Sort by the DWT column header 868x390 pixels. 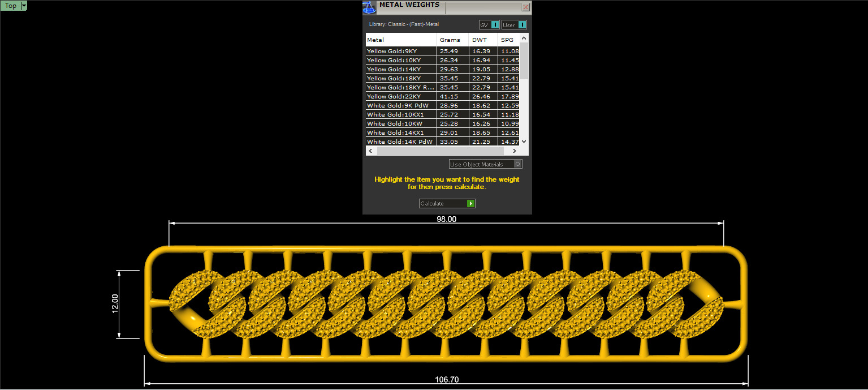[483, 40]
